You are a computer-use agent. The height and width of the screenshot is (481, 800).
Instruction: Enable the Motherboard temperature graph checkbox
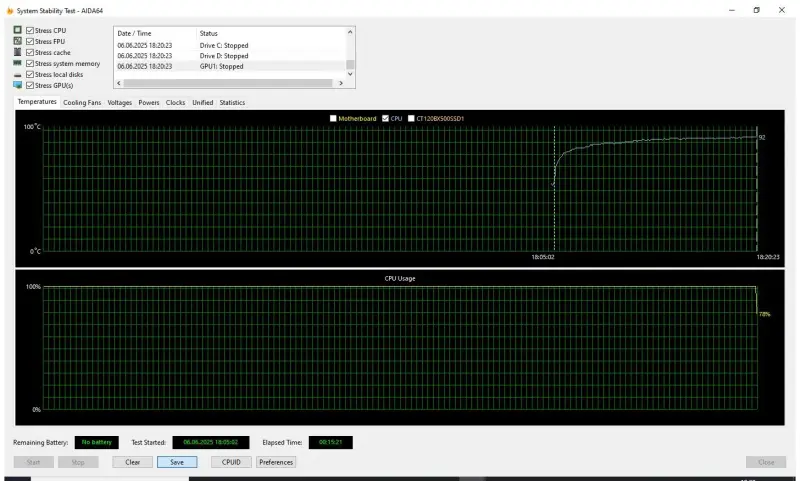[333, 118]
